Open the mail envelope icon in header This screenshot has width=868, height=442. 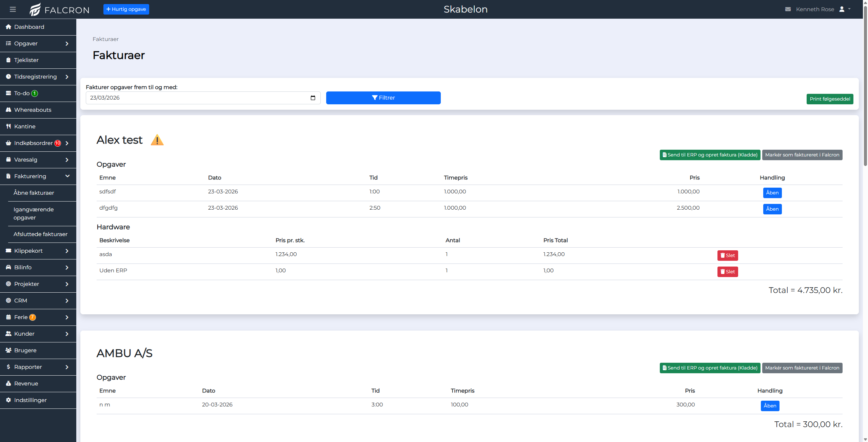point(788,9)
